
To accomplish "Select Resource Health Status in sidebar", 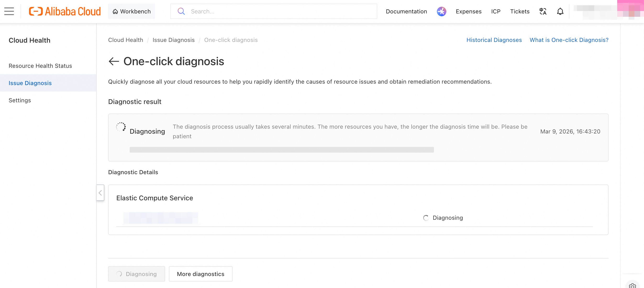I will click(48, 66).
